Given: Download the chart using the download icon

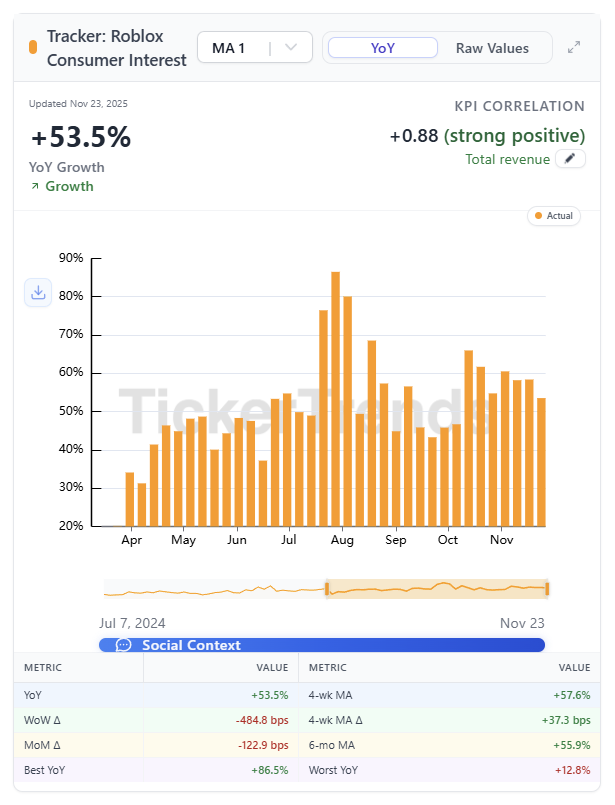Looking at the screenshot, I should pos(38,292).
